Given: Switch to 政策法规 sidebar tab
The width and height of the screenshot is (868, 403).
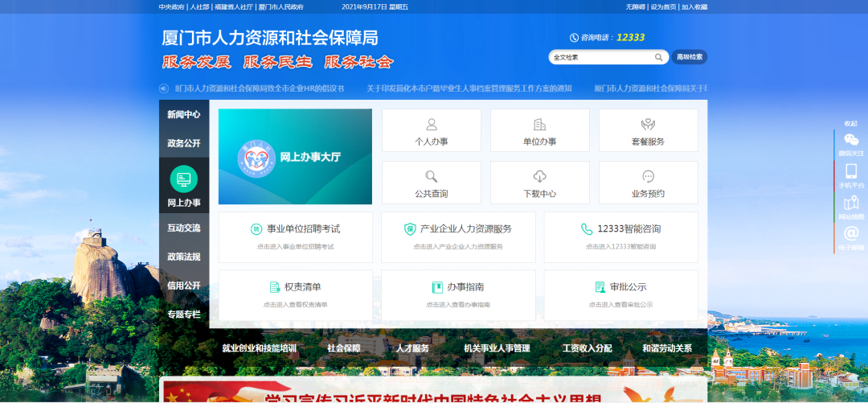Looking at the screenshot, I should (x=184, y=257).
